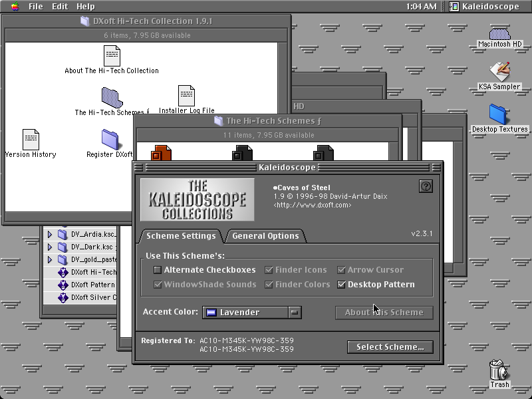Click the DXoft Hi-Tech Collection window scrollbar
This screenshot has width=532, height=399.
pyautogui.click(x=282, y=78)
